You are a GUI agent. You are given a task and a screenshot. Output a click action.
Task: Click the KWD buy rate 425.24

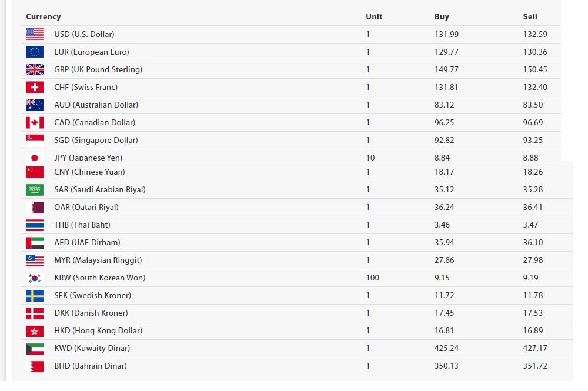pos(446,348)
